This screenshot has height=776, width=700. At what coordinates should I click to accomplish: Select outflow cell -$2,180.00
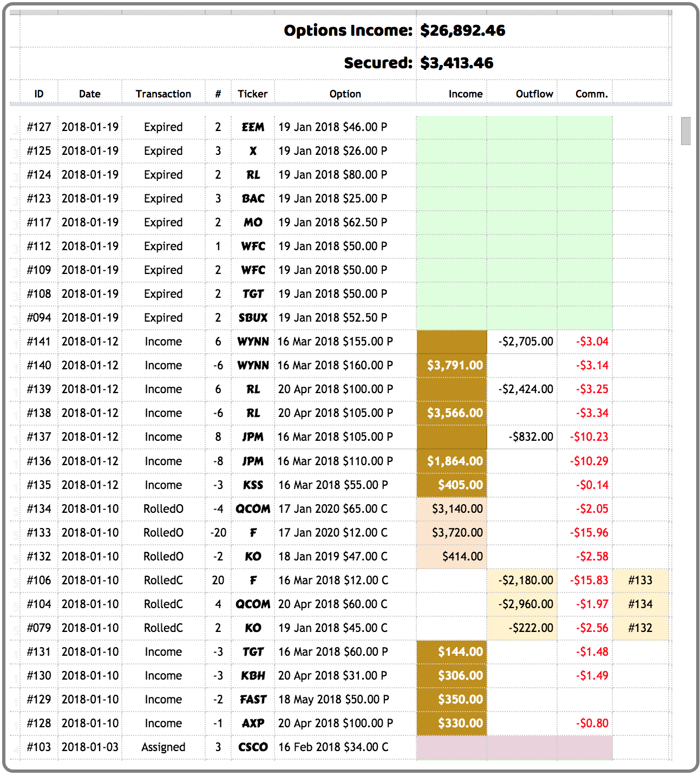tap(522, 581)
